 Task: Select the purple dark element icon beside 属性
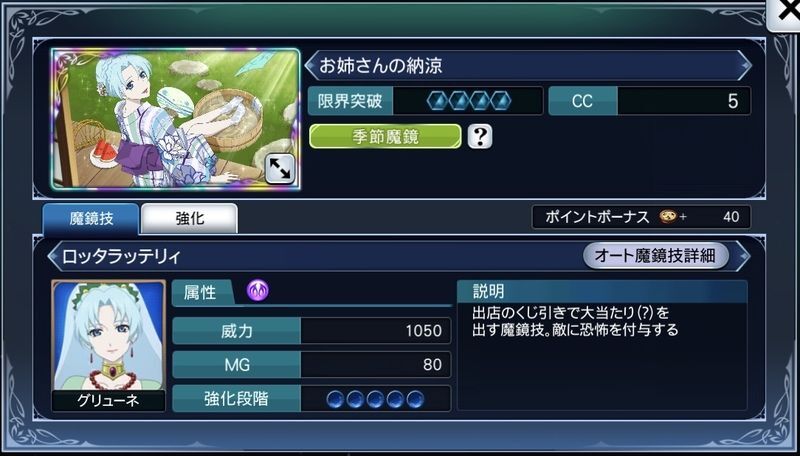pyautogui.click(x=258, y=291)
